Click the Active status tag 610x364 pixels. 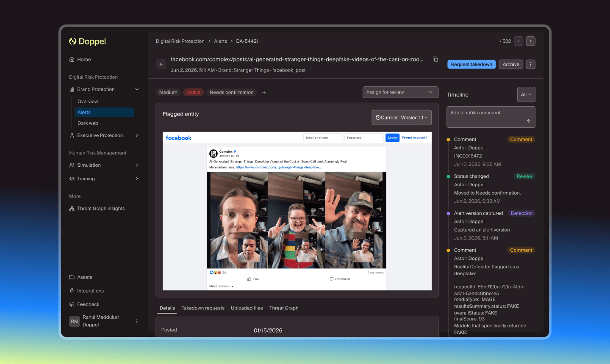(194, 92)
